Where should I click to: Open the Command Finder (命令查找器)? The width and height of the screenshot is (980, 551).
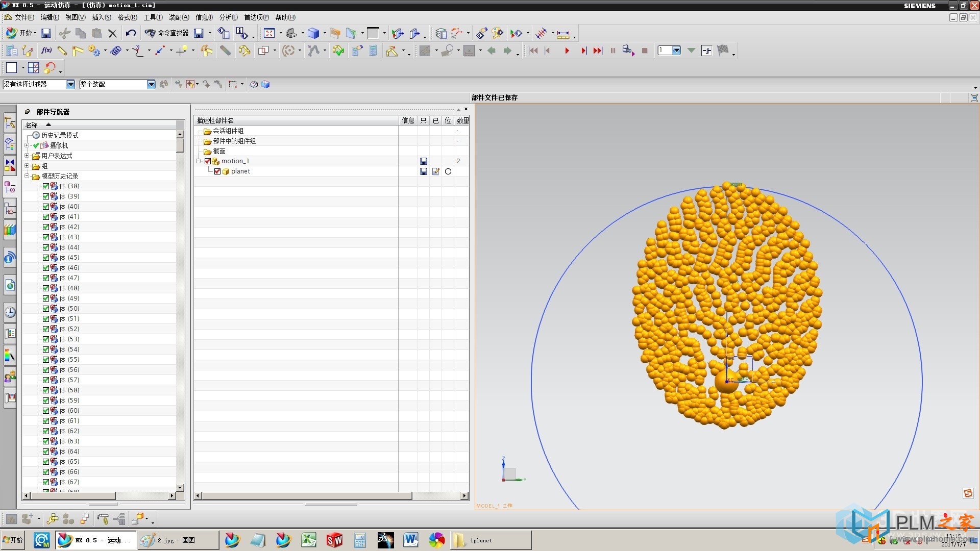pos(166,33)
